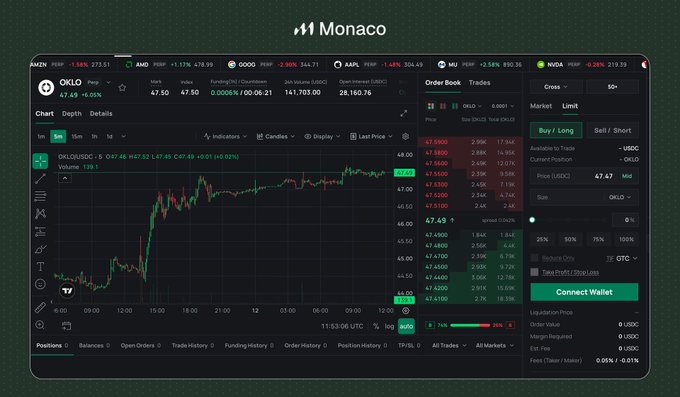Enable Take Profit / Stop Loss checkbox
680x397 pixels.
coord(534,272)
